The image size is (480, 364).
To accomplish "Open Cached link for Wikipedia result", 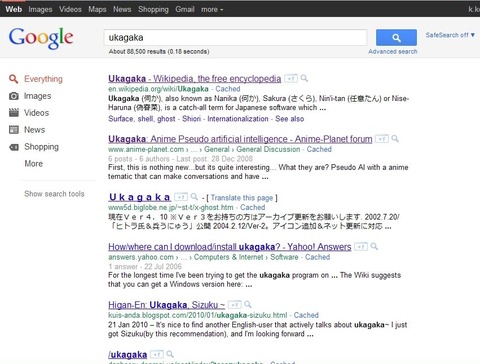I will pyautogui.click(x=228, y=89).
